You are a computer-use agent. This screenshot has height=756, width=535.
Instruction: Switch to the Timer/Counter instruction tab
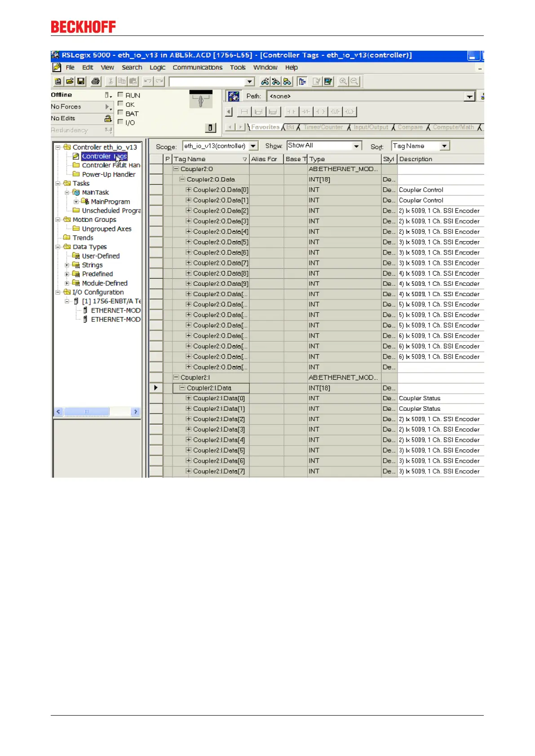323,127
